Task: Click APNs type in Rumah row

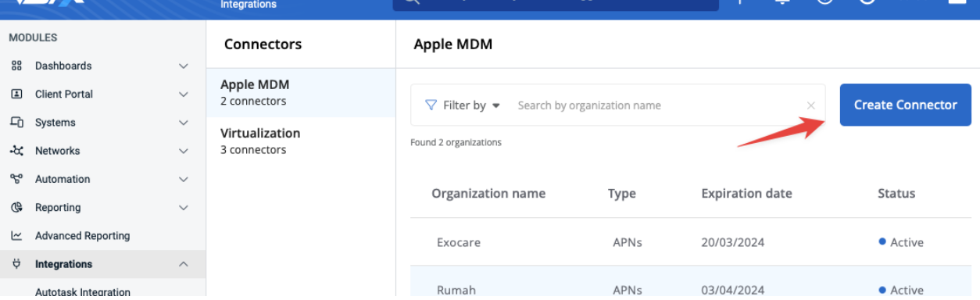Action: pyautogui.click(x=628, y=290)
